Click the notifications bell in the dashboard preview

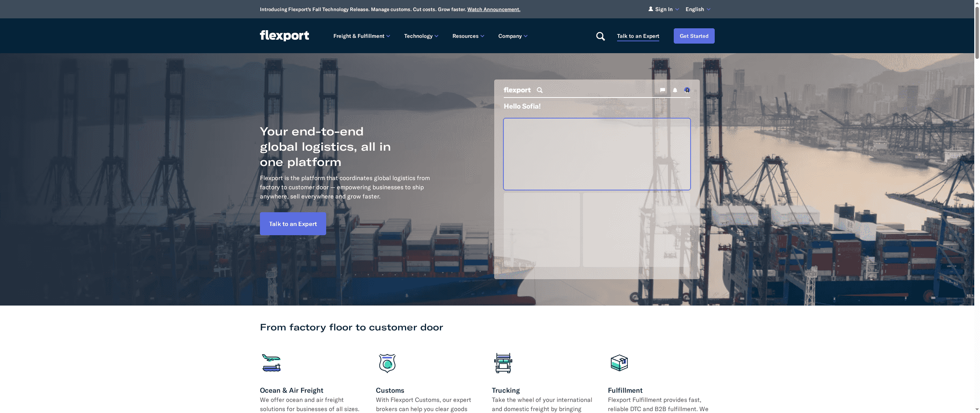[675, 90]
